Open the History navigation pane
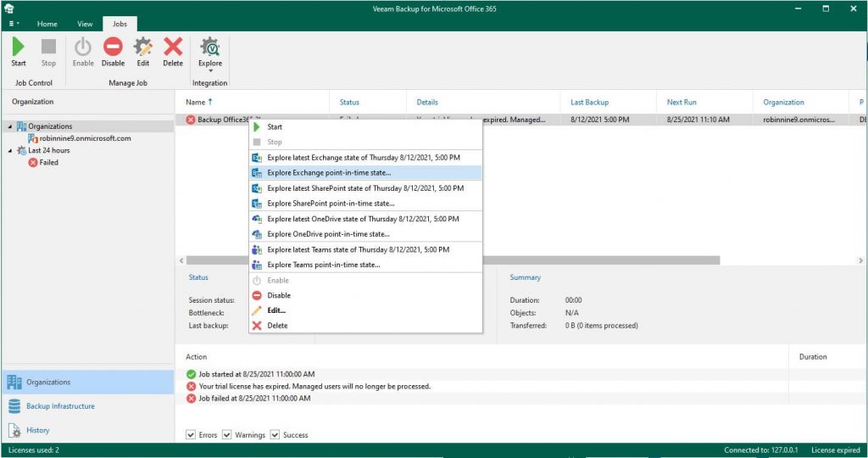868x458 pixels. 88,430
